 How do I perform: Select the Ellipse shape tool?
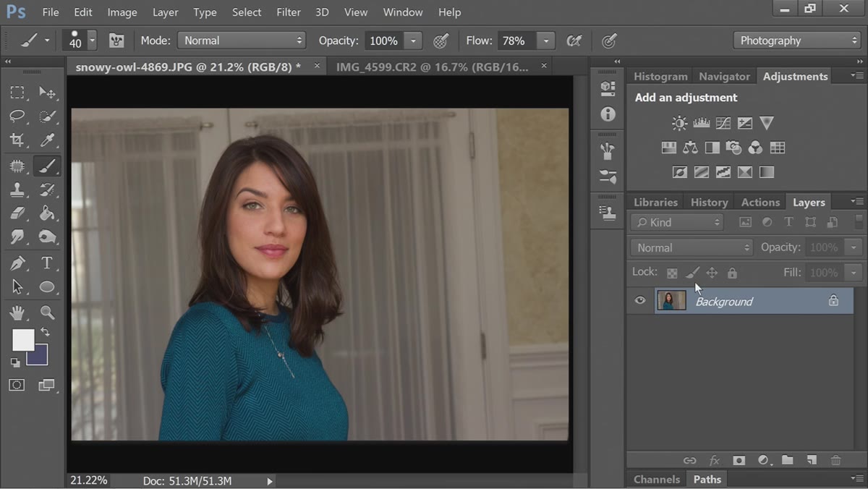coord(47,287)
